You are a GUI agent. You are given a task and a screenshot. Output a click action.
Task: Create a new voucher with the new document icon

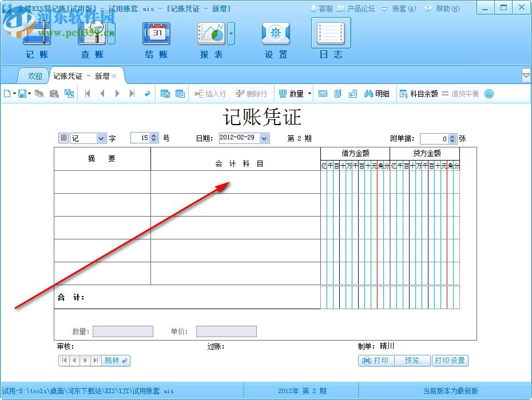coord(7,93)
